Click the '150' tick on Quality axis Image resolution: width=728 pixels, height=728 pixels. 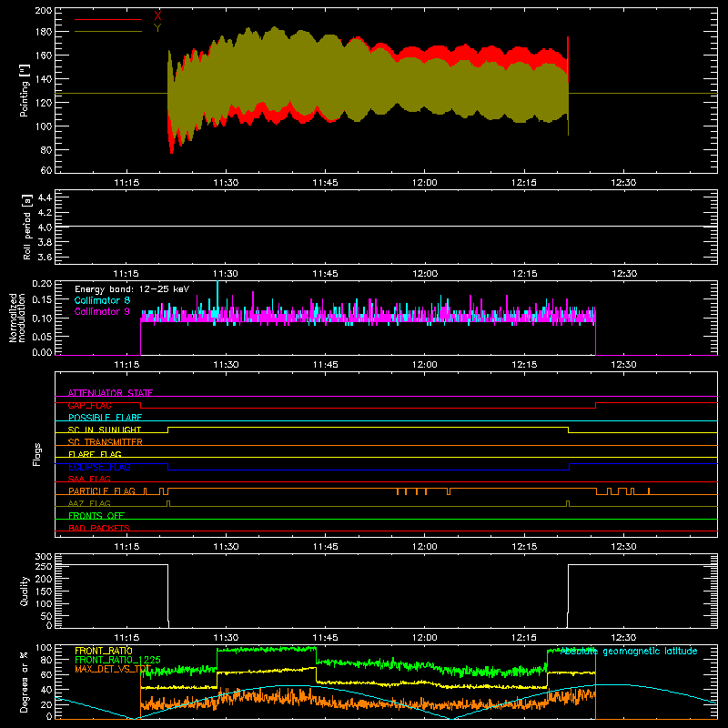coord(43,591)
